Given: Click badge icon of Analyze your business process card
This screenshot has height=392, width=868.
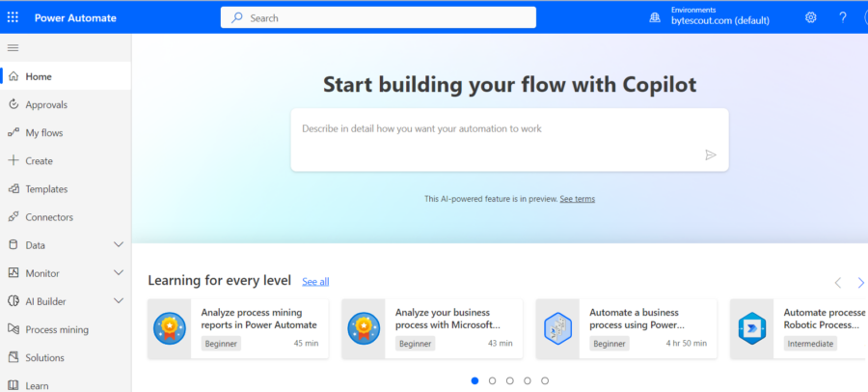Looking at the screenshot, I should tap(364, 329).
